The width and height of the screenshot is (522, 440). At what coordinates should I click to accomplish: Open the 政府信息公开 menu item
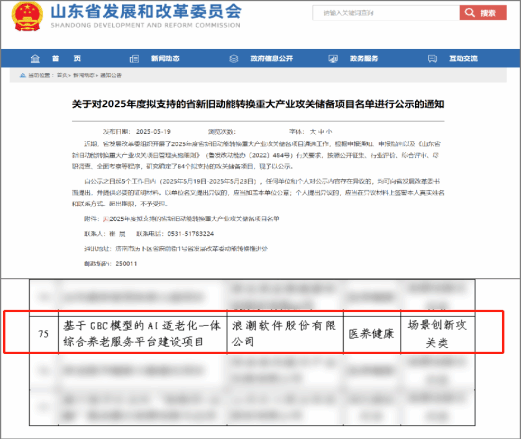point(272,59)
